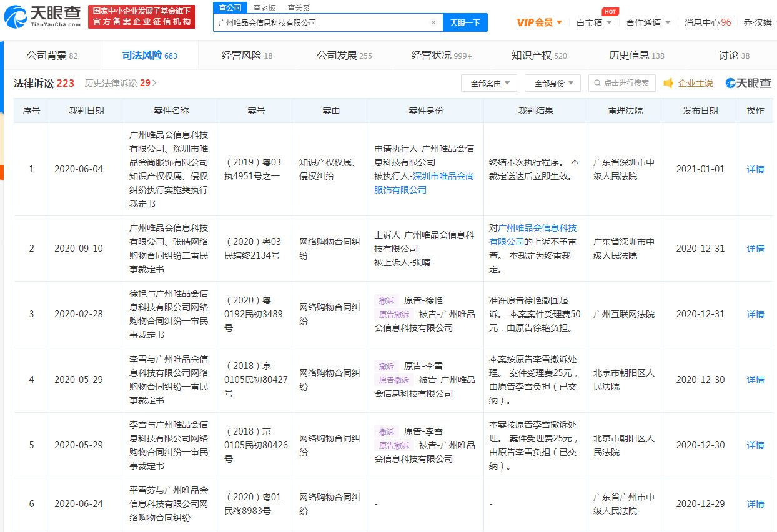Open 广州唯品会信息科技有限公司 link in row 2 result
The width and height of the screenshot is (777, 532).
pyautogui.click(x=533, y=235)
